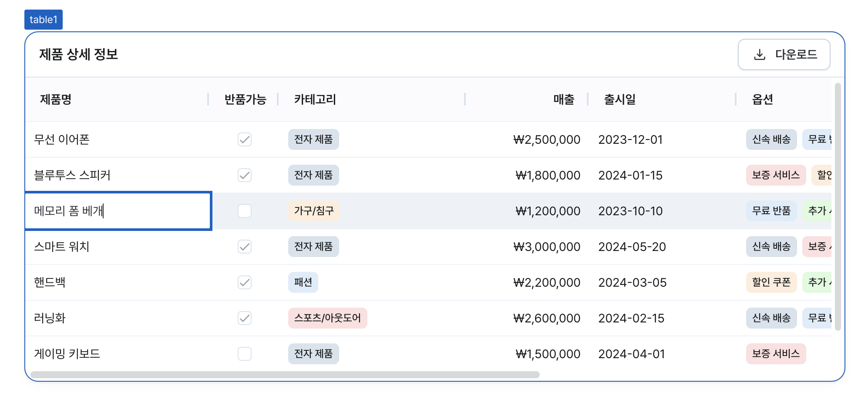Click the 옵션 column header
Image resolution: width=868 pixels, height=400 pixels.
[x=763, y=99]
